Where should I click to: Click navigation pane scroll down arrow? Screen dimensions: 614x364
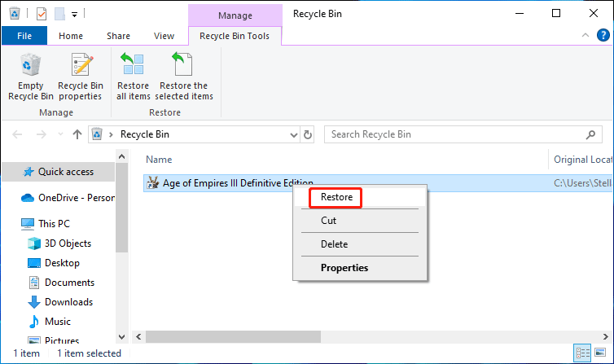pyautogui.click(x=122, y=337)
